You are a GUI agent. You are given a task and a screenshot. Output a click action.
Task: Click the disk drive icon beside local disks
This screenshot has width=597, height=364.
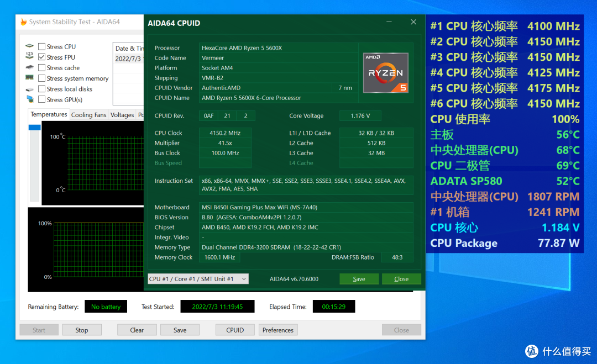29,90
